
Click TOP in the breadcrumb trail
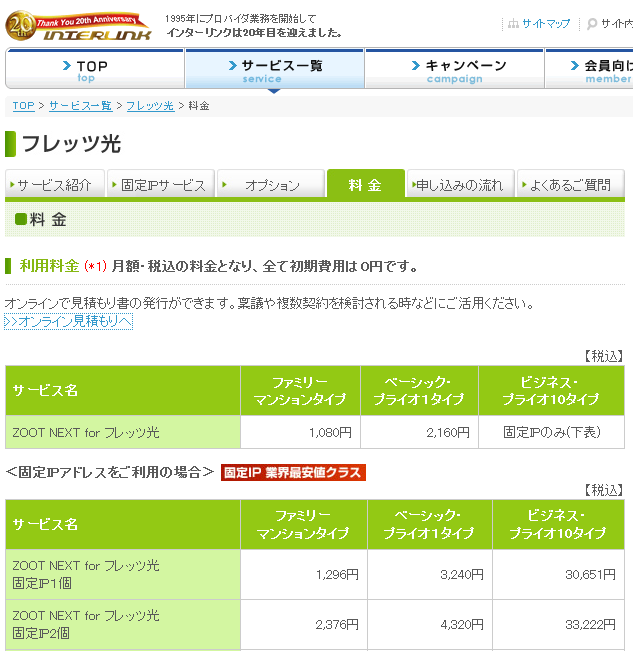(24, 106)
